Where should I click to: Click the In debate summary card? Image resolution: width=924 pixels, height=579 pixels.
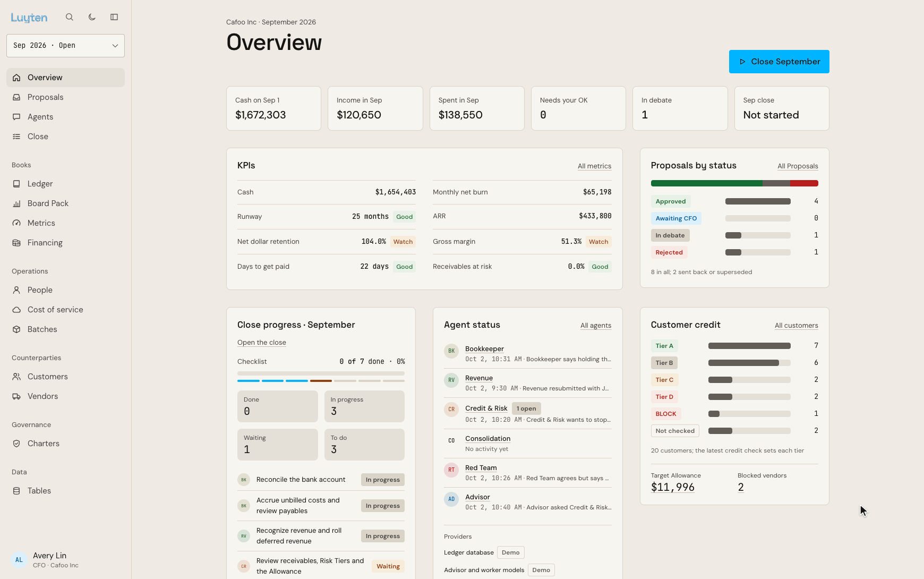point(680,108)
